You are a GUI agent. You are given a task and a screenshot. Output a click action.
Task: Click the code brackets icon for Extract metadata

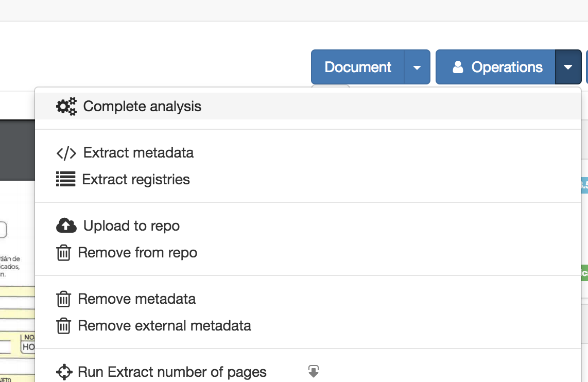coord(66,153)
